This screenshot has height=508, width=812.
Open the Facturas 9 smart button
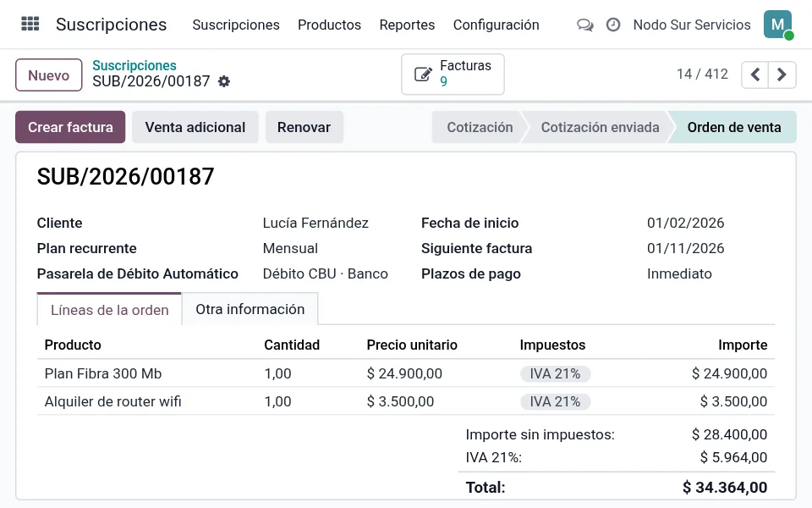[x=453, y=75]
